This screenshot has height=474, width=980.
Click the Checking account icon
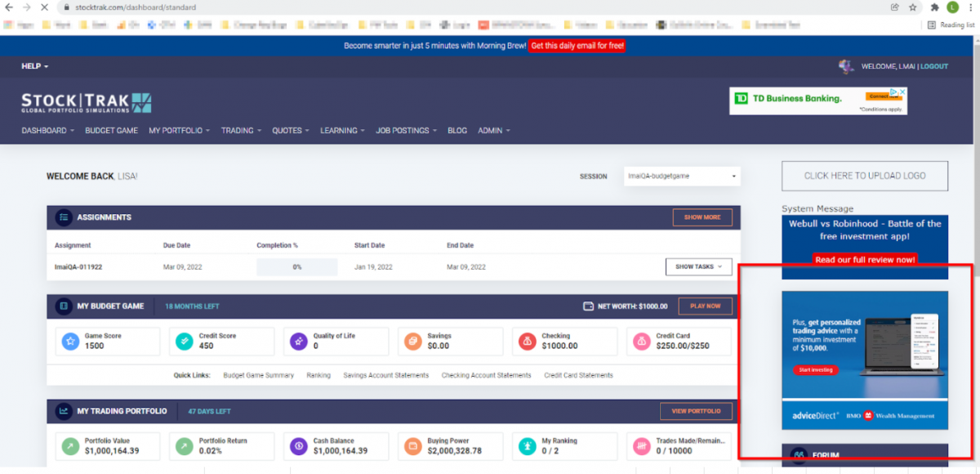[527, 341]
